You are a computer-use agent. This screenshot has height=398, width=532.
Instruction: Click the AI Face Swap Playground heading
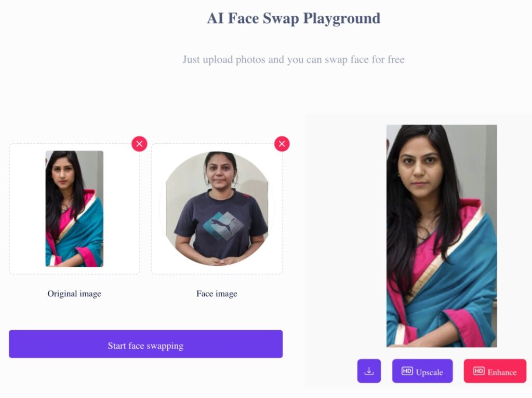tap(294, 19)
